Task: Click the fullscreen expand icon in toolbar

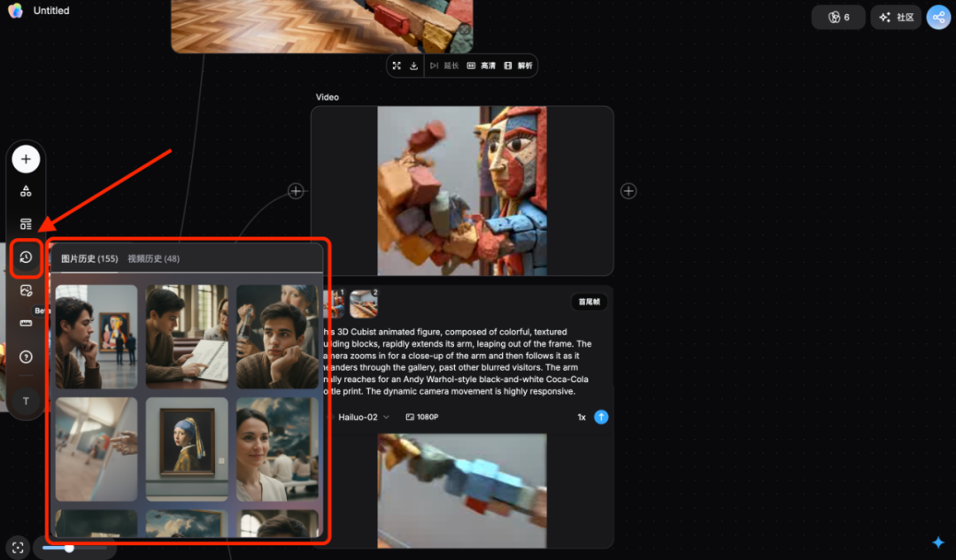Action: pyautogui.click(x=397, y=65)
